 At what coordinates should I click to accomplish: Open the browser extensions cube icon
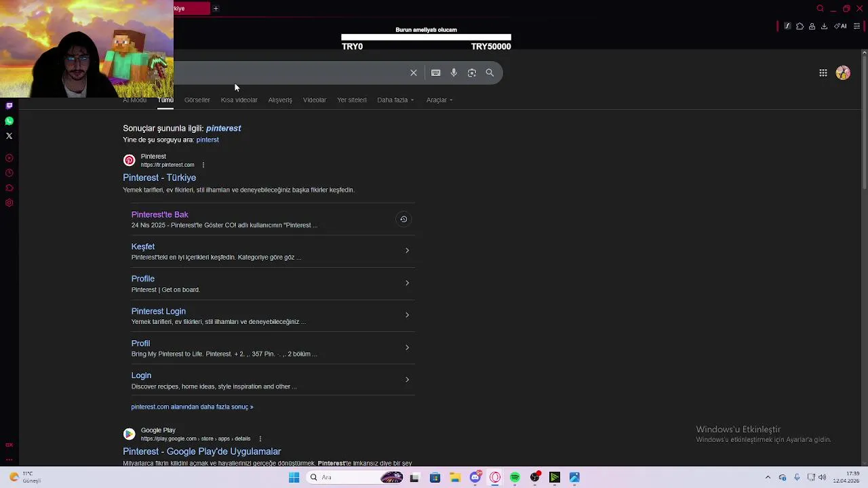click(x=800, y=26)
